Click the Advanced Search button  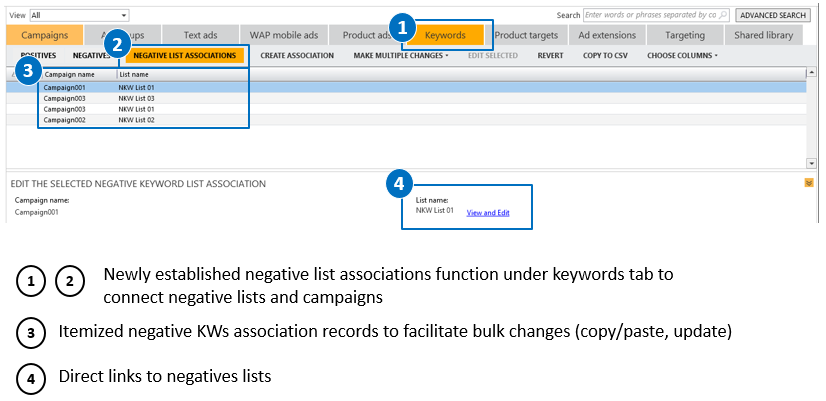click(x=773, y=16)
